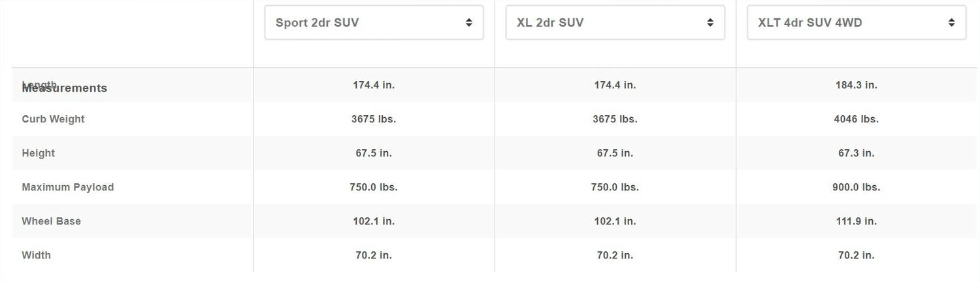This screenshot has height=282, width=980.
Task: Select the 67.3 in. height value
Action: click(x=856, y=153)
